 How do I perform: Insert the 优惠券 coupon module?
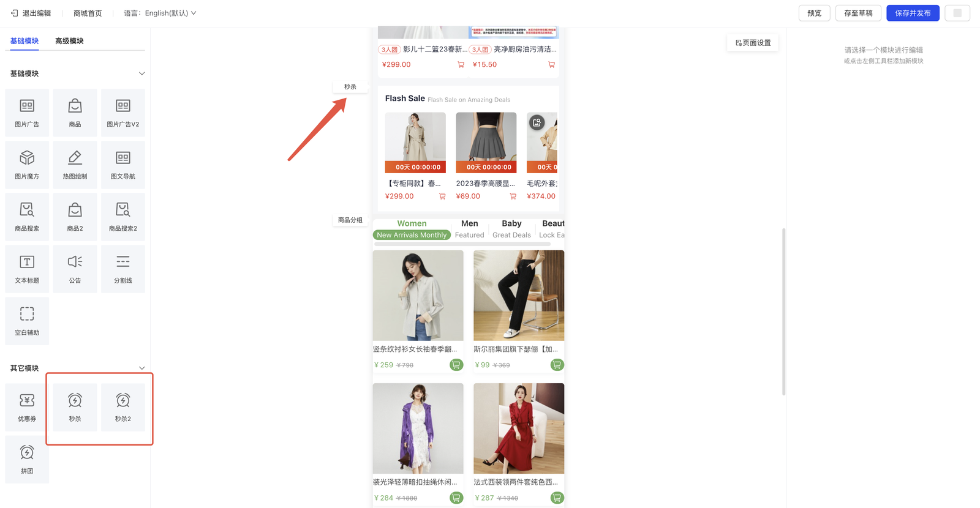[27, 407]
